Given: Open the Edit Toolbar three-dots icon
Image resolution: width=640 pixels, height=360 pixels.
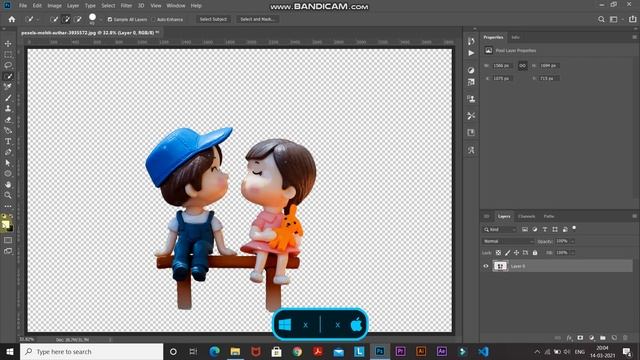Looking at the screenshot, I should click(8, 206).
